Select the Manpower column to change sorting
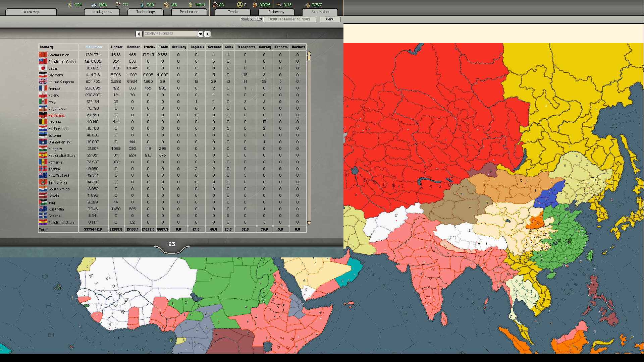The height and width of the screenshot is (362, 644). tap(93, 47)
